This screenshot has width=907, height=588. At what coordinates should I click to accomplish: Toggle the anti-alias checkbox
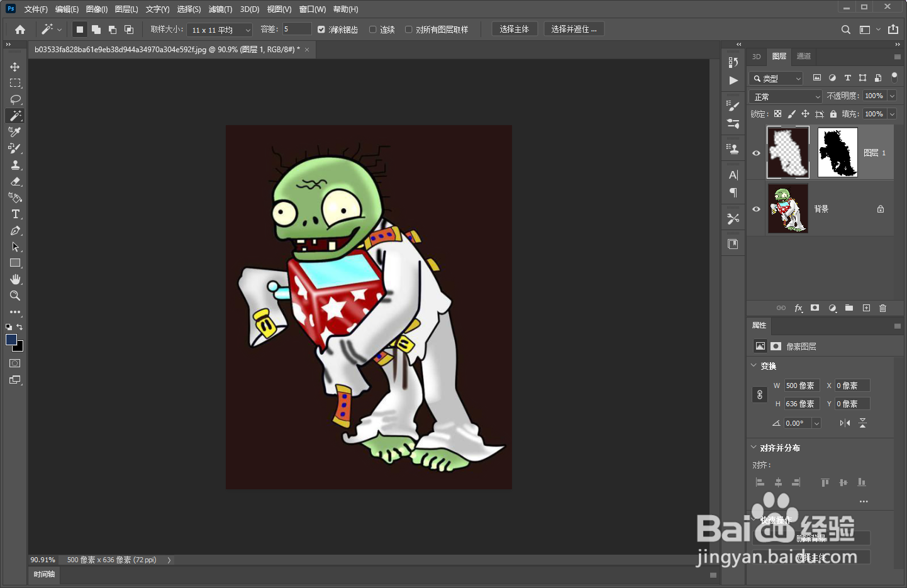pos(321,30)
